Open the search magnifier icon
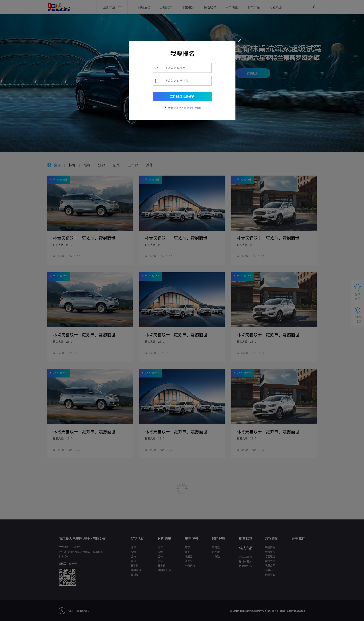This screenshot has width=364, height=621. [x=315, y=7]
